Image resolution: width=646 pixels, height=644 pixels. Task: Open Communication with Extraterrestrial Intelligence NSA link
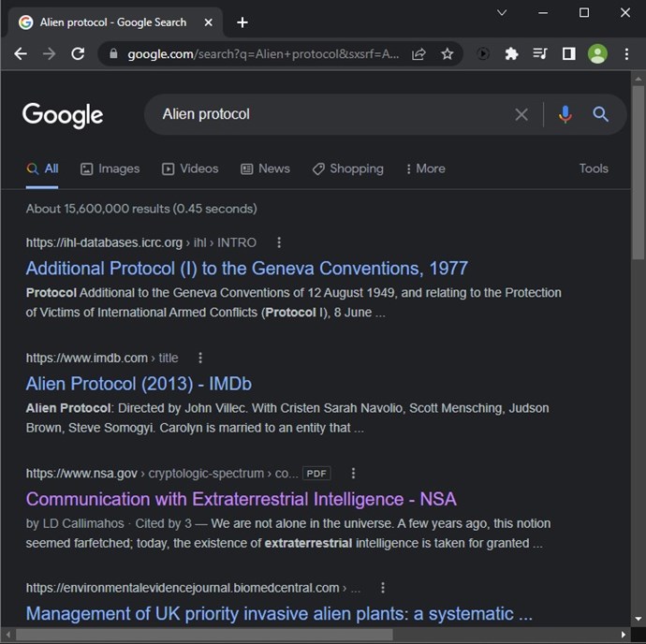[241, 499]
